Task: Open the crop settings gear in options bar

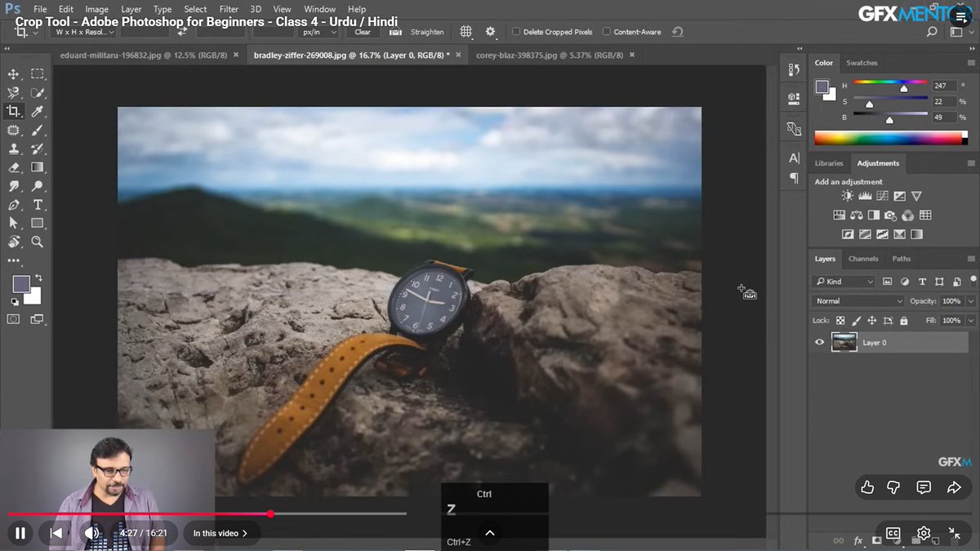Action: [490, 32]
